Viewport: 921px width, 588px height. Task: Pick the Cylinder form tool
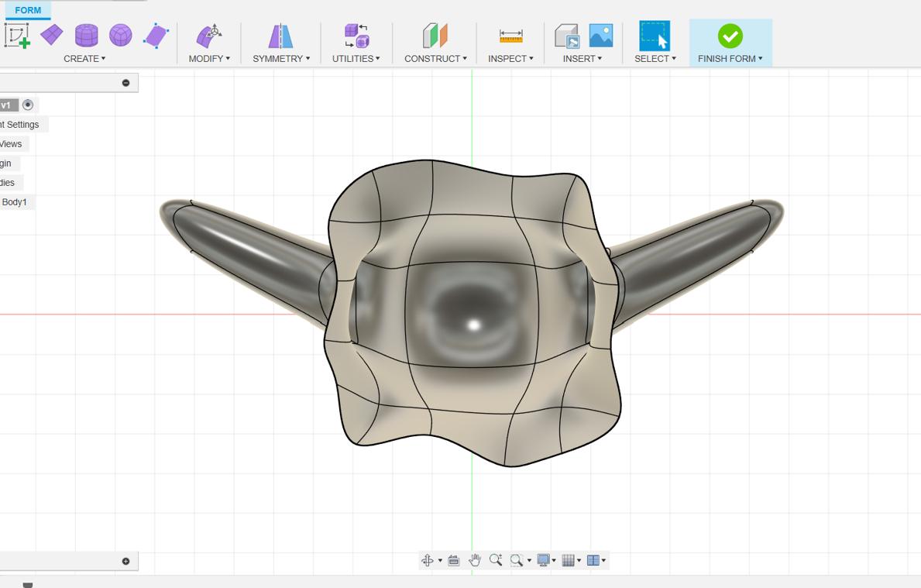coord(86,35)
